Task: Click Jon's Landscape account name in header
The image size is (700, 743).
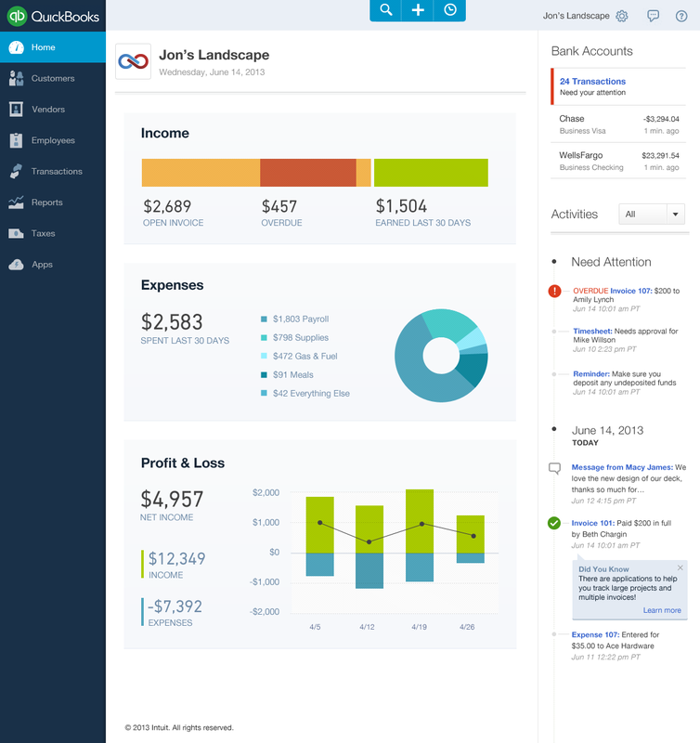Action: (x=576, y=16)
